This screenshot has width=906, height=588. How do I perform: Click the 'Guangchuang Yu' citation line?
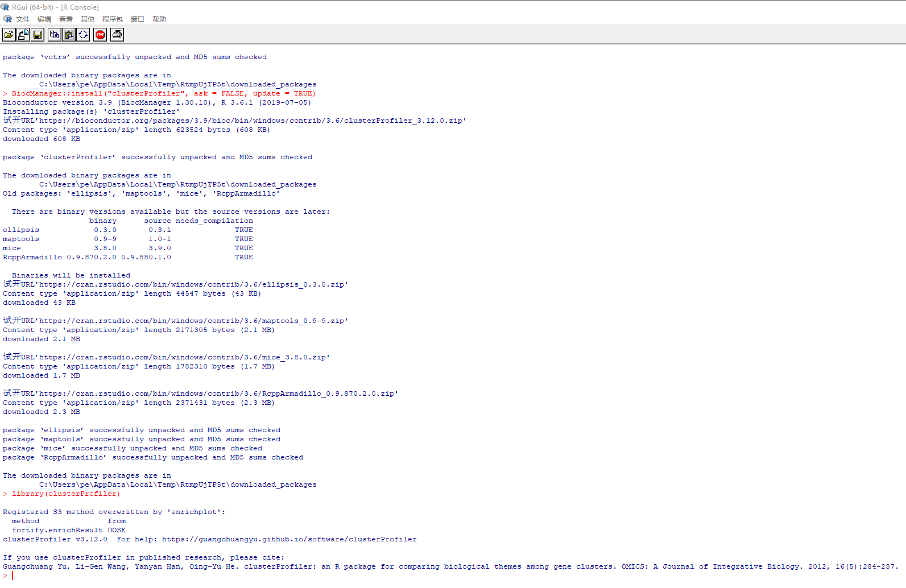pos(450,566)
